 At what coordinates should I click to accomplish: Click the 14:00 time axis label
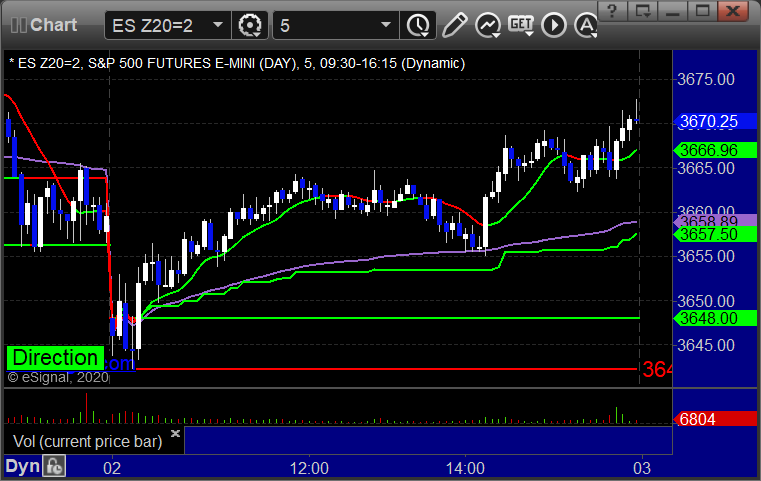pos(465,468)
